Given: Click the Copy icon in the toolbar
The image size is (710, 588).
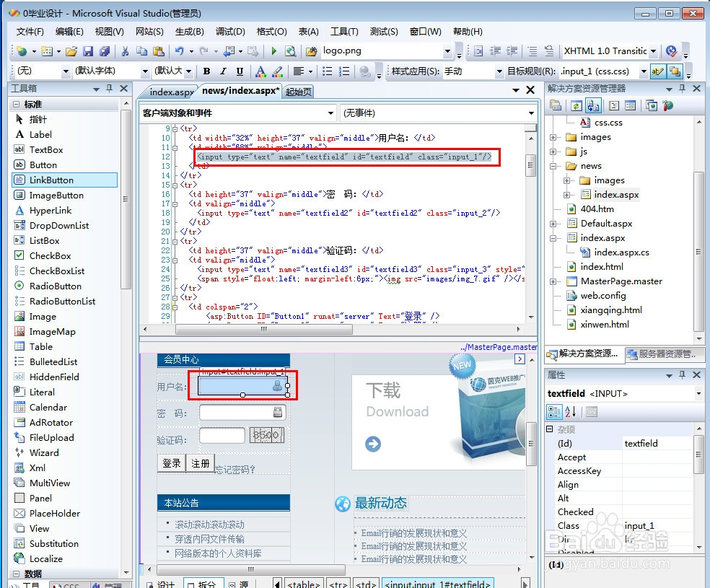Looking at the screenshot, I should coord(141,51).
